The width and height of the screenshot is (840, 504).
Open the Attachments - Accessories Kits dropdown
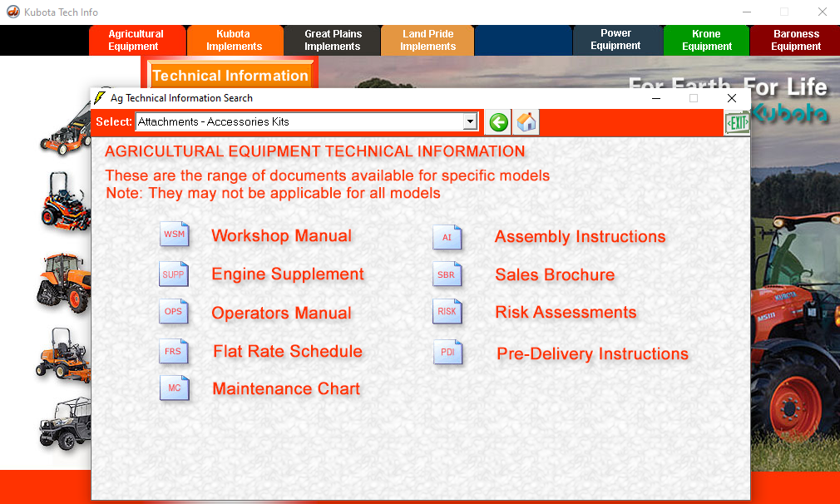point(471,120)
